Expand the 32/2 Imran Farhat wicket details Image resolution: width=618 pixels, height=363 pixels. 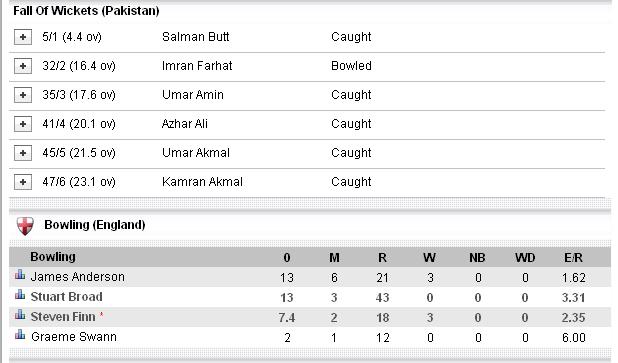coord(23,66)
